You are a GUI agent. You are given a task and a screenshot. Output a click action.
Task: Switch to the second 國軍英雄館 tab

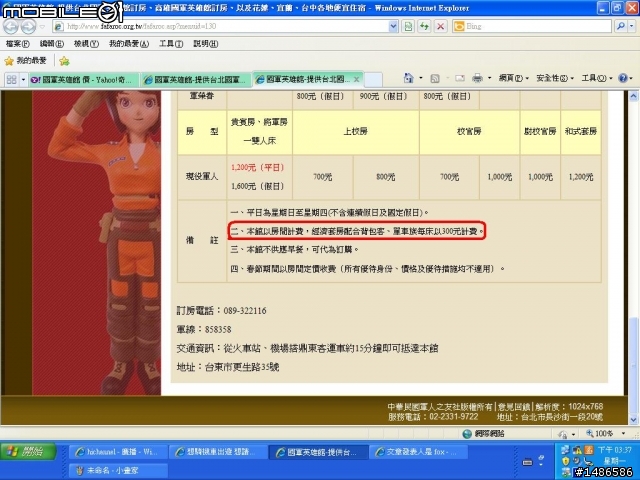point(196,80)
